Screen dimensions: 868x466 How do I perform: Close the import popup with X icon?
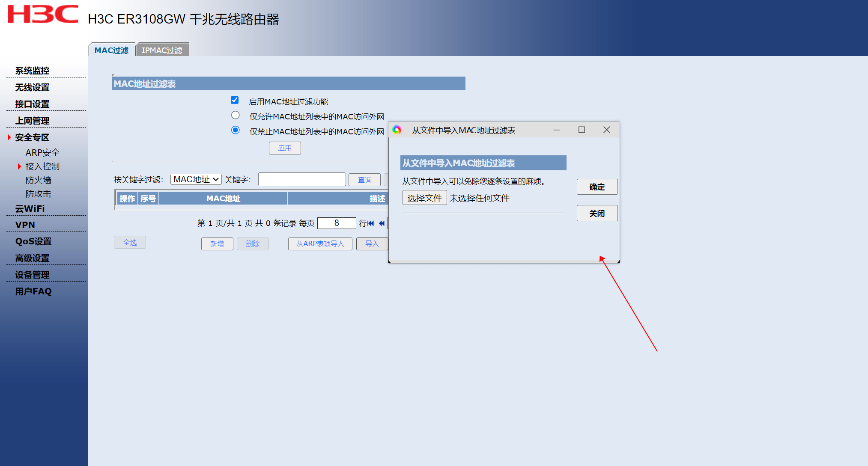click(x=606, y=130)
